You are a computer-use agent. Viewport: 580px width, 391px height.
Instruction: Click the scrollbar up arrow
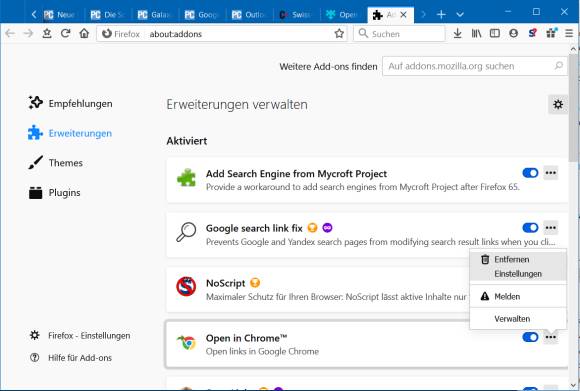(x=573, y=49)
